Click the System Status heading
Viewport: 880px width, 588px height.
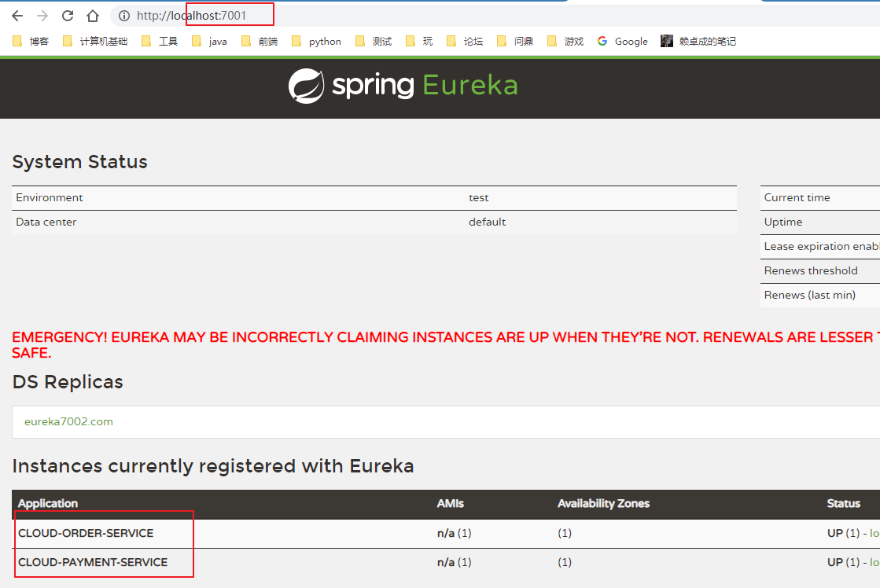(x=79, y=162)
